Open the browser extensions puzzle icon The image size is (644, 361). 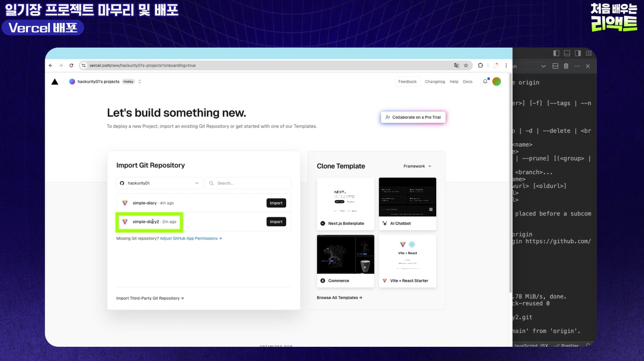pyautogui.click(x=480, y=65)
